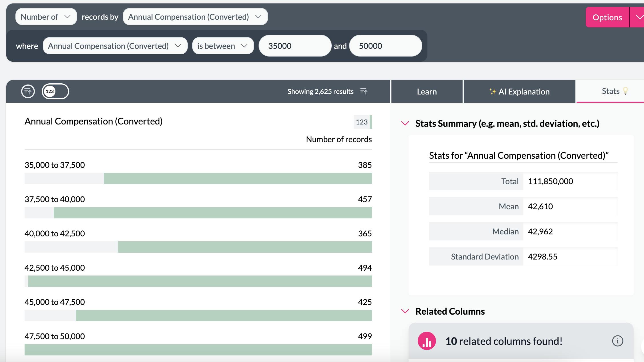Click the 123 column type badge
The width and height of the screenshot is (644, 362).
click(362, 122)
